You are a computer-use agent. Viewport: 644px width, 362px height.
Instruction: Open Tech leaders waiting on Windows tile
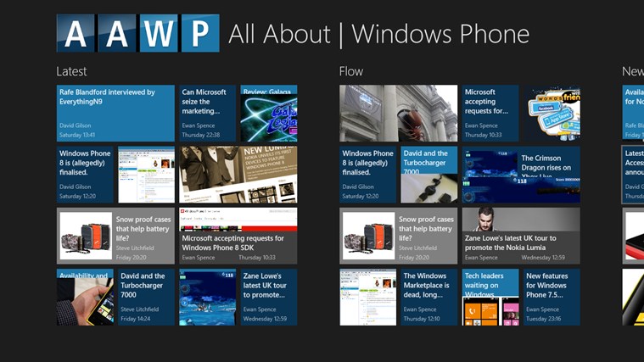point(490,298)
